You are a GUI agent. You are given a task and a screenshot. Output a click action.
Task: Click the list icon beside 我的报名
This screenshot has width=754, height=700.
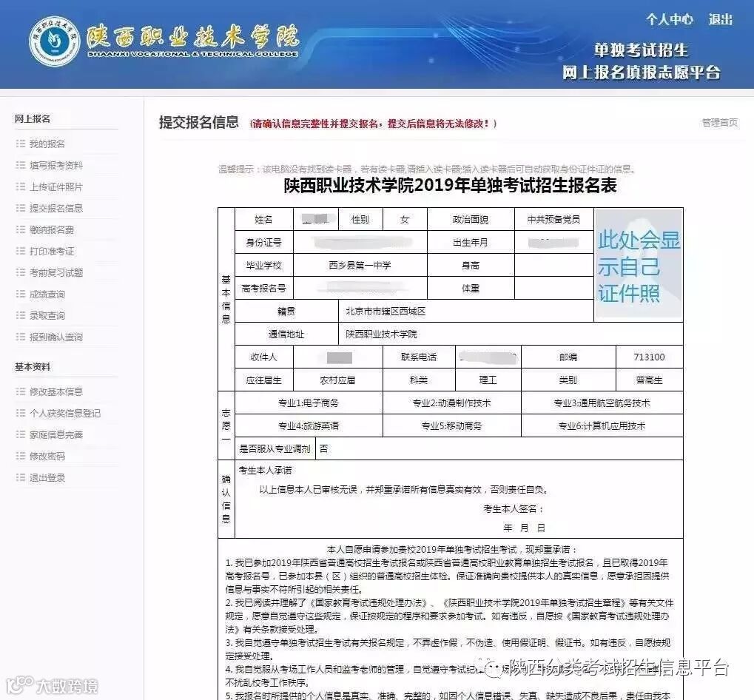pyautogui.click(x=20, y=144)
